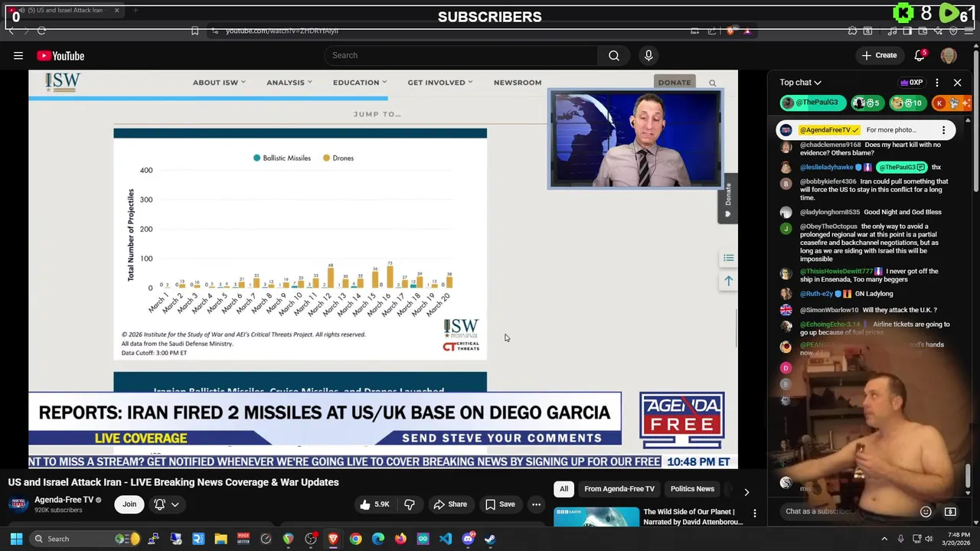Expand GET INVOLVED menu on ISW page
This screenshot has width=980, height=551.
tap(440, 82)
